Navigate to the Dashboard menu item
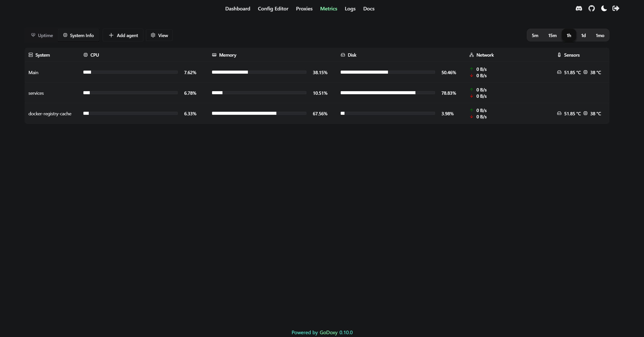 pos(237,8)
